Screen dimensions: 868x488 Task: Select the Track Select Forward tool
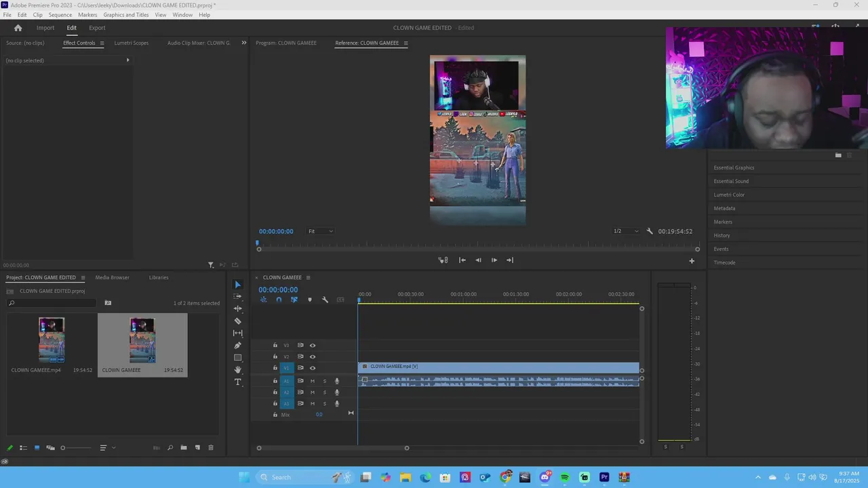[238, 297]
